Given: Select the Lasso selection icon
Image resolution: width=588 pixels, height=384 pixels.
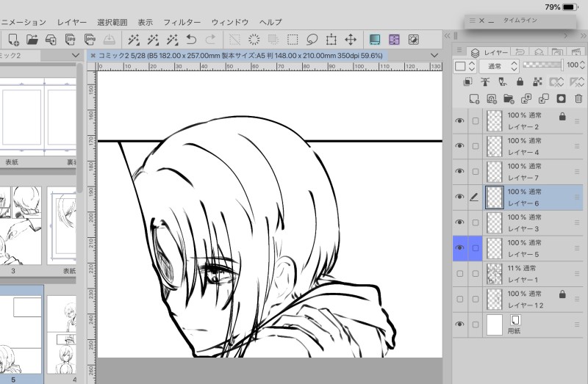Looking at the screenshot, I should 312,40.
